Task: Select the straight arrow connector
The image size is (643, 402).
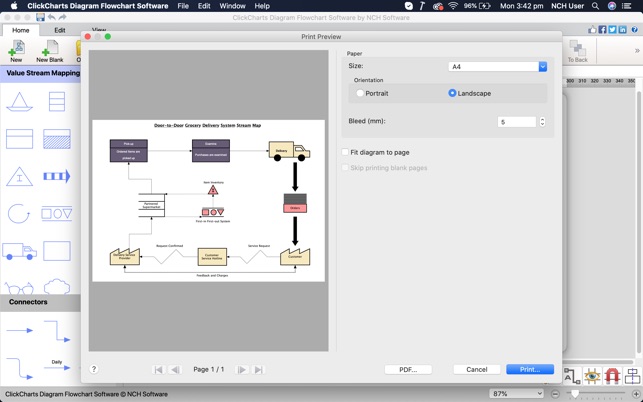Action: click(19, 330)
